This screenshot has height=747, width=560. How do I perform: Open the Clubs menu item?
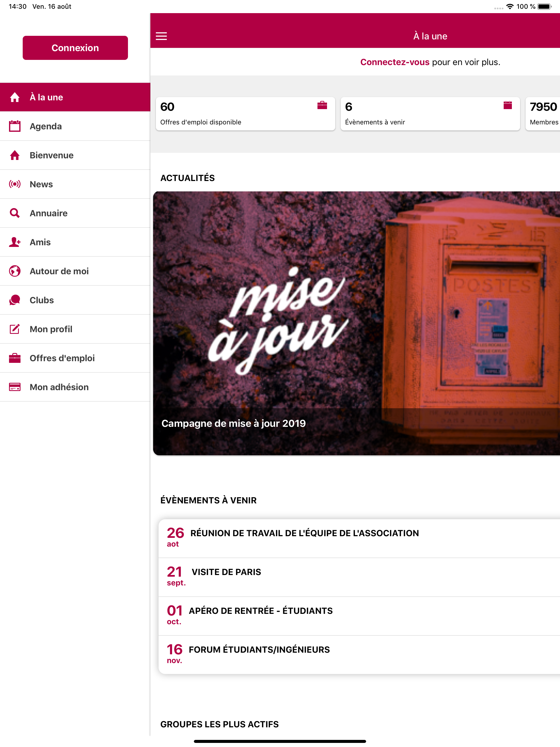(x=75, y=300)
